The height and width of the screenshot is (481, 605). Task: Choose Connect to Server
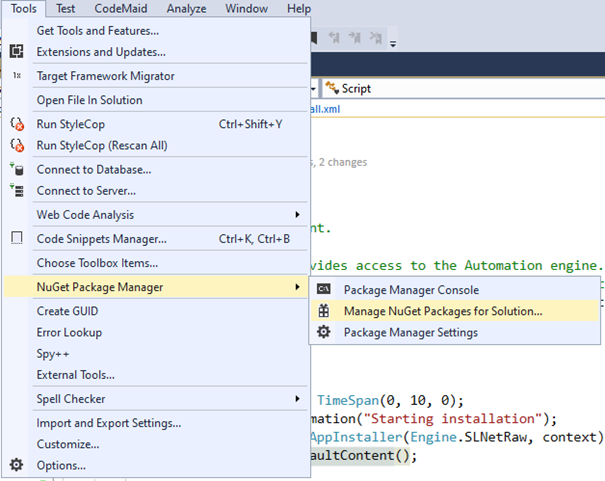156,191
